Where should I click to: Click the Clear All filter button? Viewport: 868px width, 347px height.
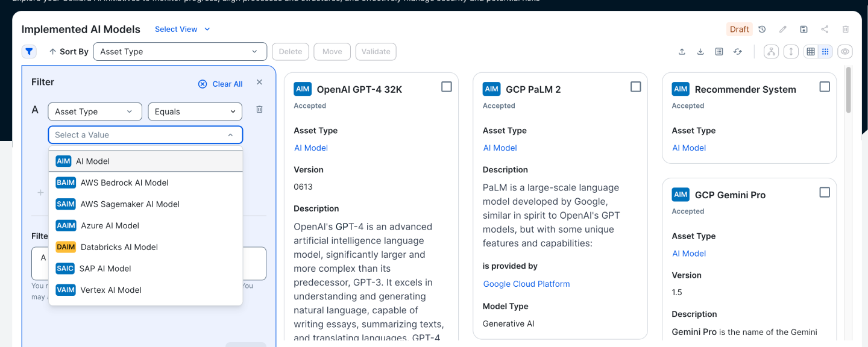(x=221, y=84)
